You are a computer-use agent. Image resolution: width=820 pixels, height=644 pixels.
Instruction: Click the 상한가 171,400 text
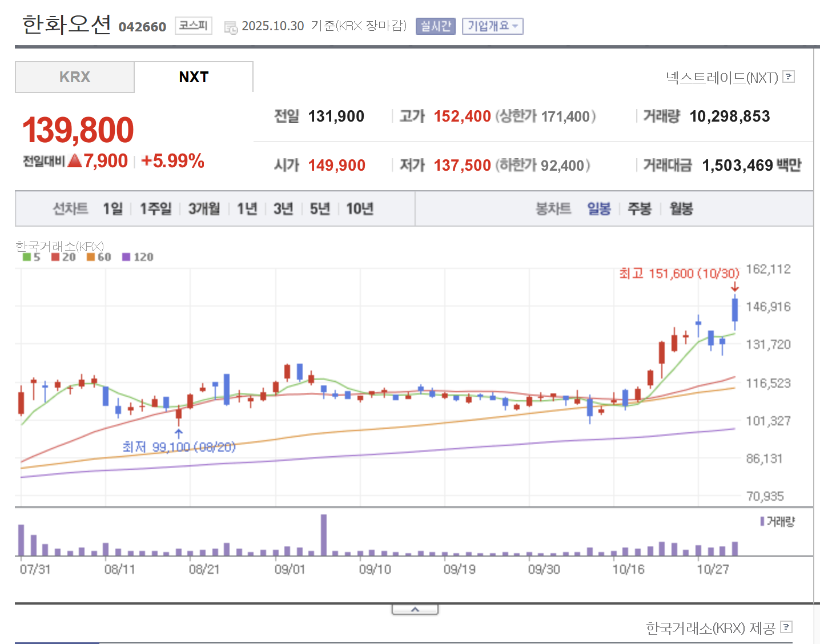tap(545, 116)
